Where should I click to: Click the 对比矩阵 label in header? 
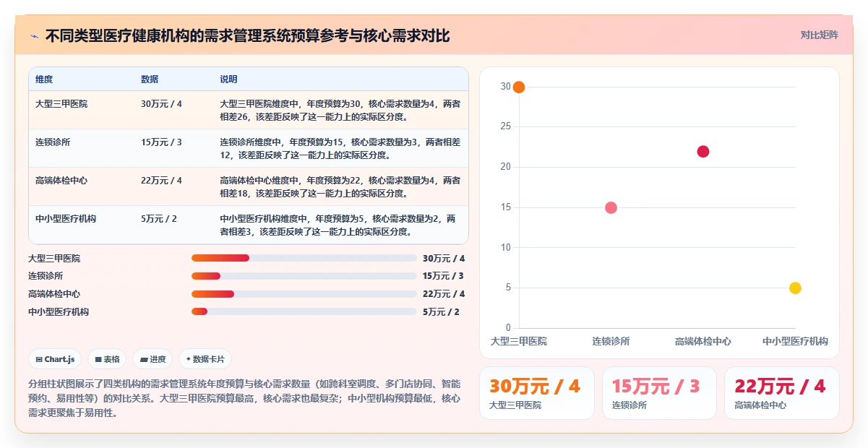tap(819, 35)
